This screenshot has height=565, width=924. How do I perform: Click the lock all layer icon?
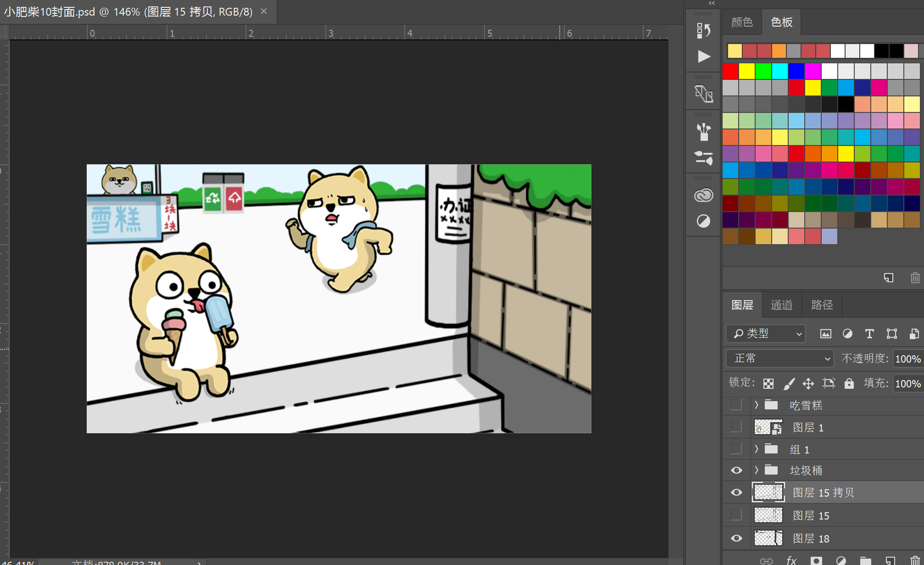pos(849,383)
